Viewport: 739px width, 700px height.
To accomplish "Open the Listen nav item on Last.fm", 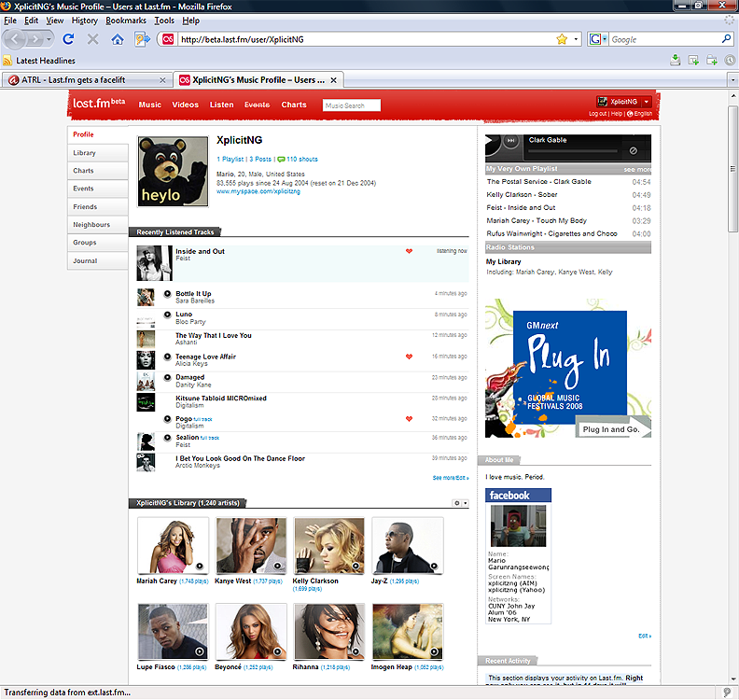I will (x=221, y=105).
